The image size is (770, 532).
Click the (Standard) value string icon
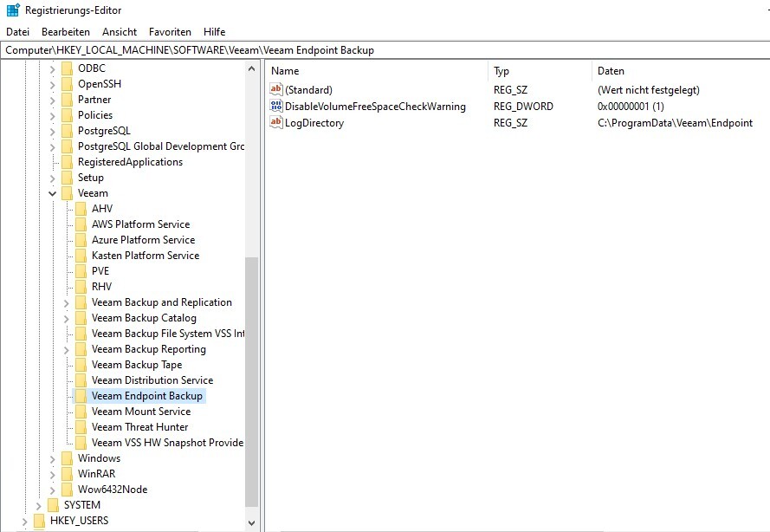click(276, 90)
